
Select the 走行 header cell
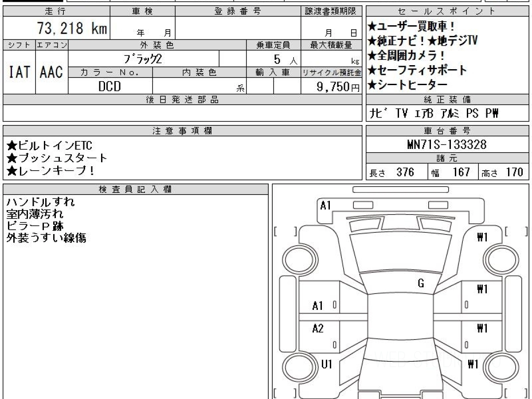point(55,12)
